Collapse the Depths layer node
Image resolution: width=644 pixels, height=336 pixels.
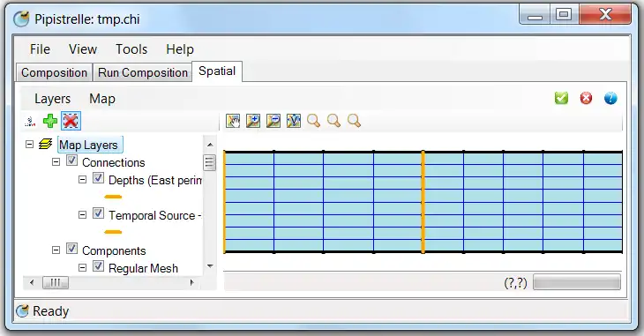click(82, 180)
